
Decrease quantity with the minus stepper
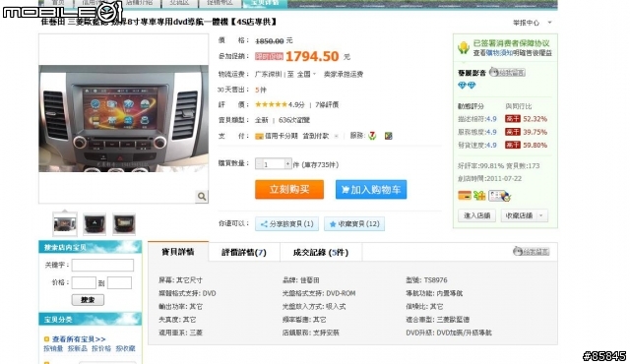(x=259, y=164)
